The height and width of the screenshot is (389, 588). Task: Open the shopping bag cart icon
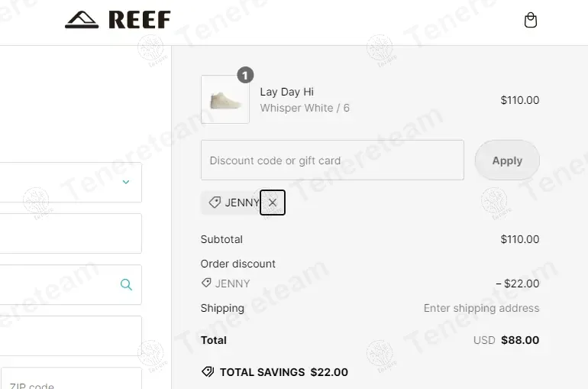click(531, 21)
